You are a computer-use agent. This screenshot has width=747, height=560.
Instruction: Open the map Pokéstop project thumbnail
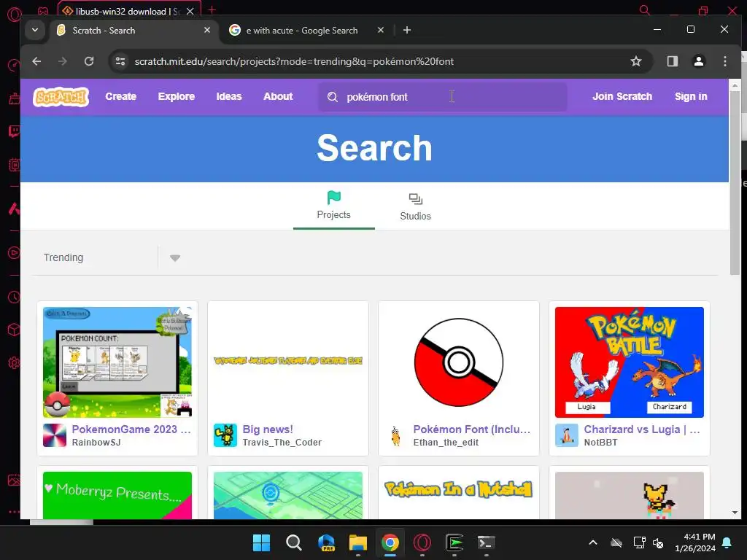(288, 495)
